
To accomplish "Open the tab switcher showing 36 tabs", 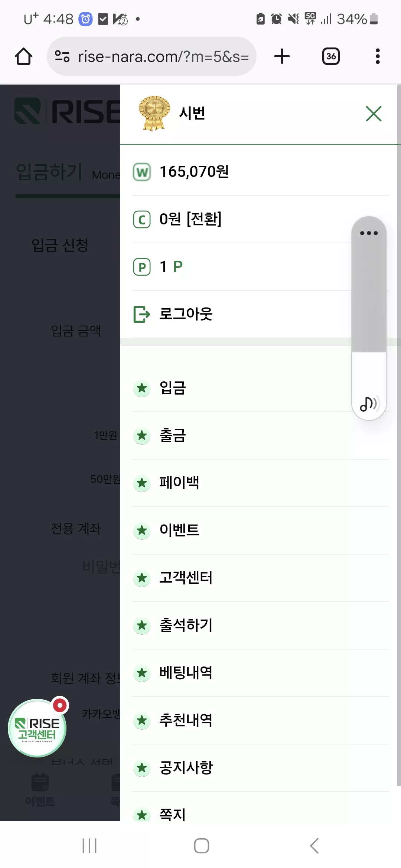I will (x=331, y=56).
